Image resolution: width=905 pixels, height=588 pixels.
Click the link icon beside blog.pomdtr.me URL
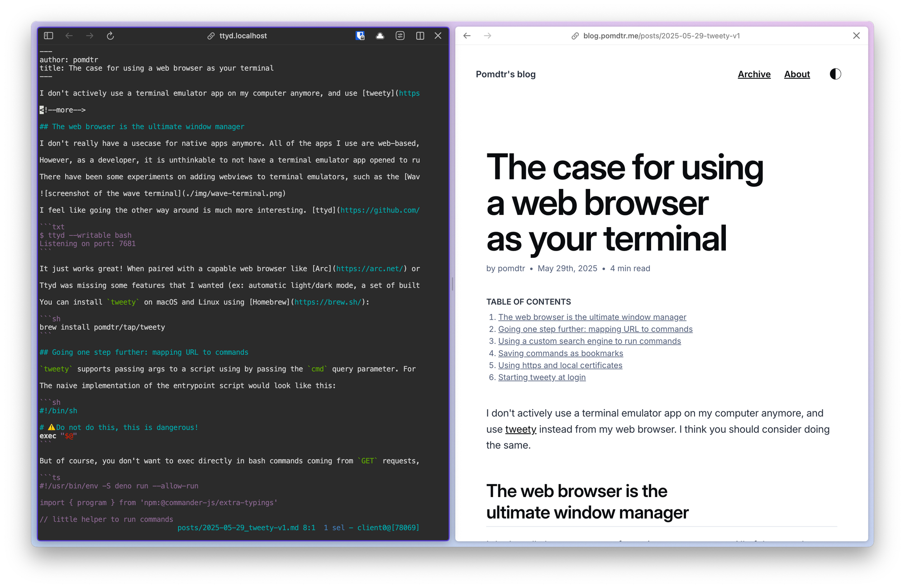click(x=575, y=36)
